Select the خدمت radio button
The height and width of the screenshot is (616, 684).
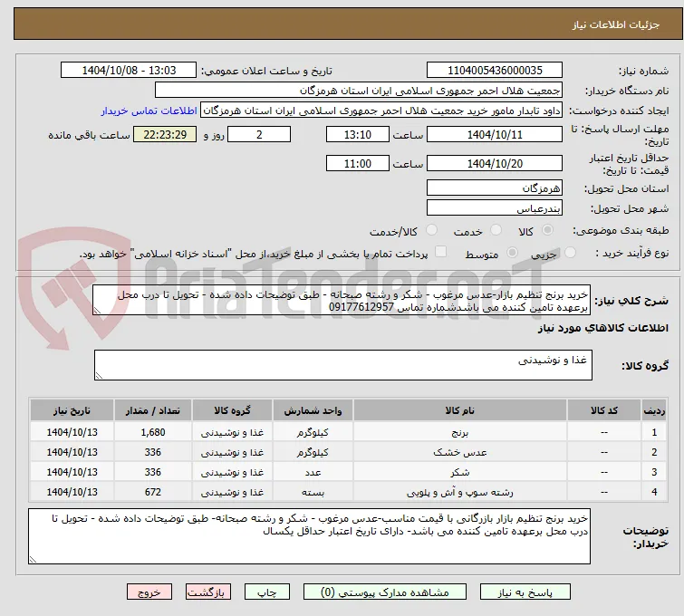tap(496, 229)
